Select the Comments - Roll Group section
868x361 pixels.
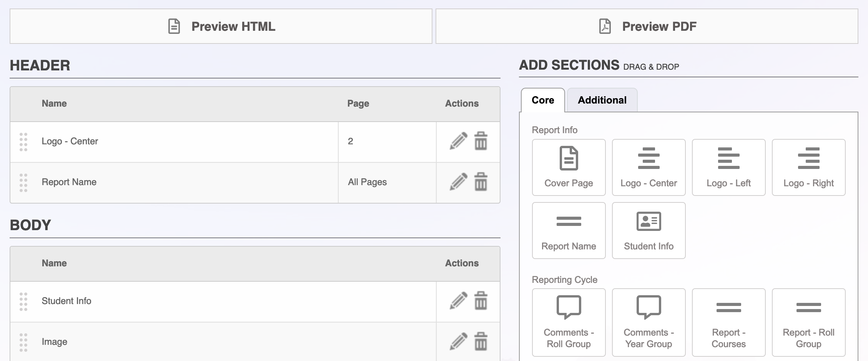tap(569, 322)
